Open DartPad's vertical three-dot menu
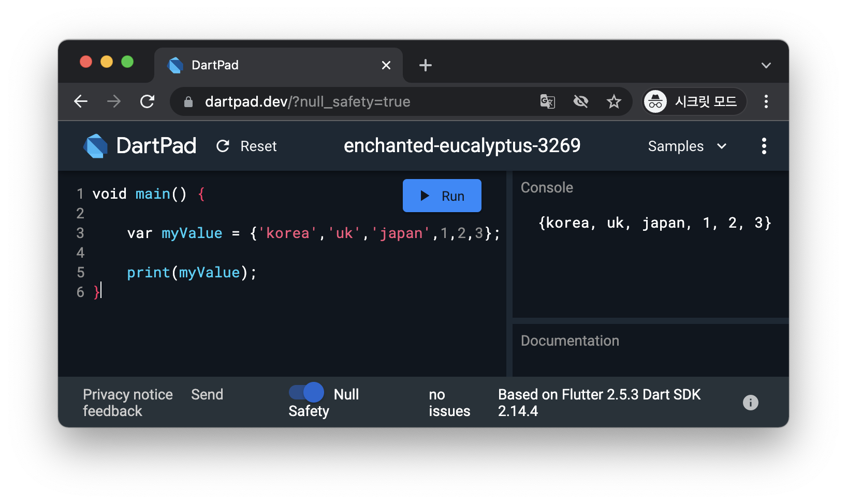The width and height of the screenshot is (847, 504). coord(764,146)
